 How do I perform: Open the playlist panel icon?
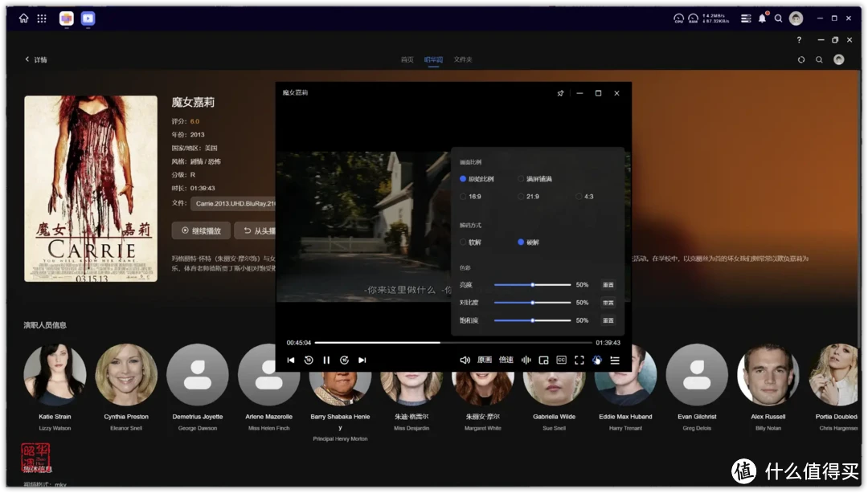tap(616, 360)
